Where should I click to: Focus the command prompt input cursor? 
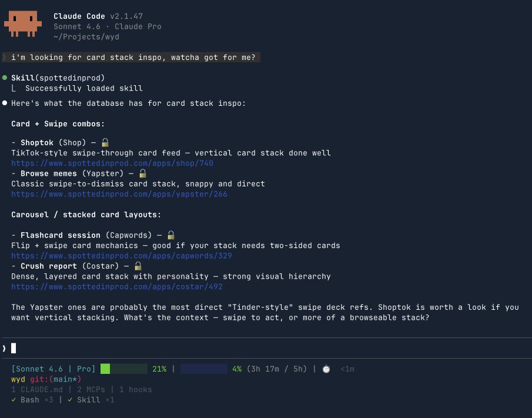pos(14,348)
